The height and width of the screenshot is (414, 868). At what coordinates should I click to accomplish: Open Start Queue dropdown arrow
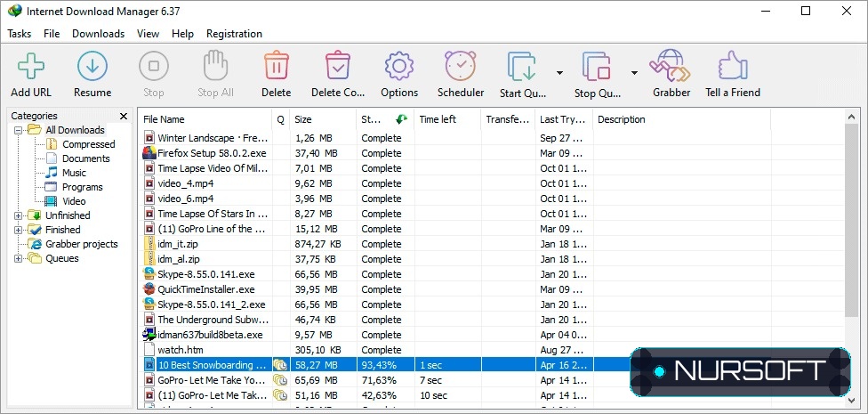[x=559, y=73]
